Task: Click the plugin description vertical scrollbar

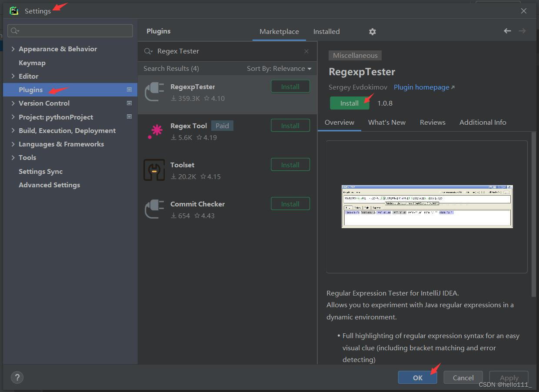Action: coord(534,215)
